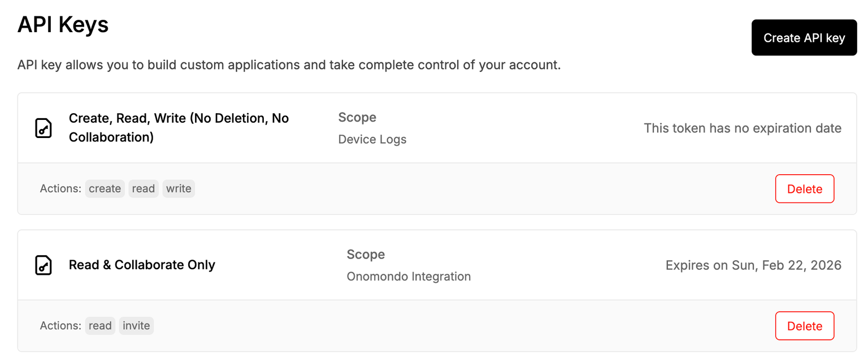Click the API key description sentence
Image resolution: width=868 pixels, height=362 pixels.
pyautogui.click(x=289, y=65)
